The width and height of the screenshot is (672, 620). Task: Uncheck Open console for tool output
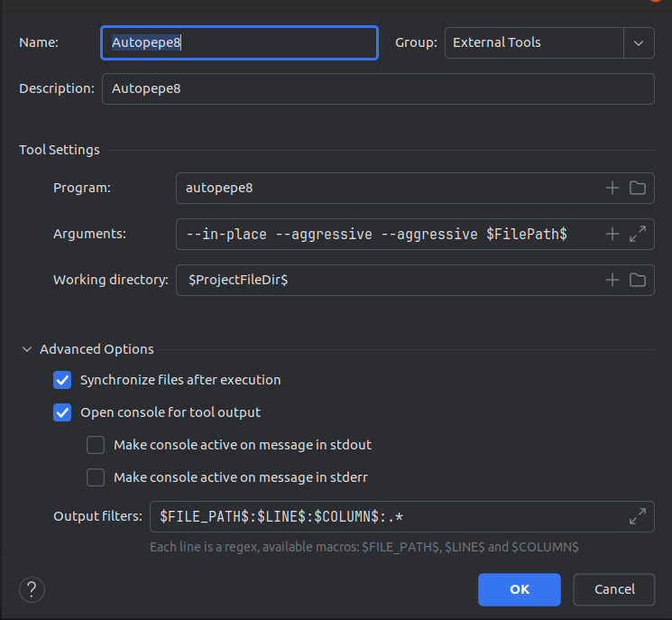coord(62,412)
